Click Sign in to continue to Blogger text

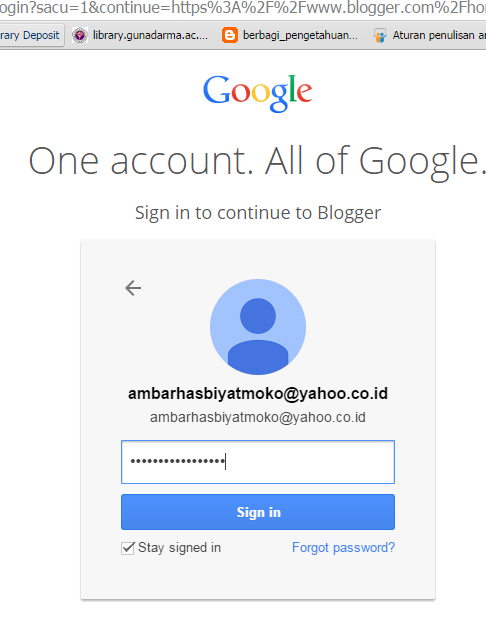coord(258,213)
